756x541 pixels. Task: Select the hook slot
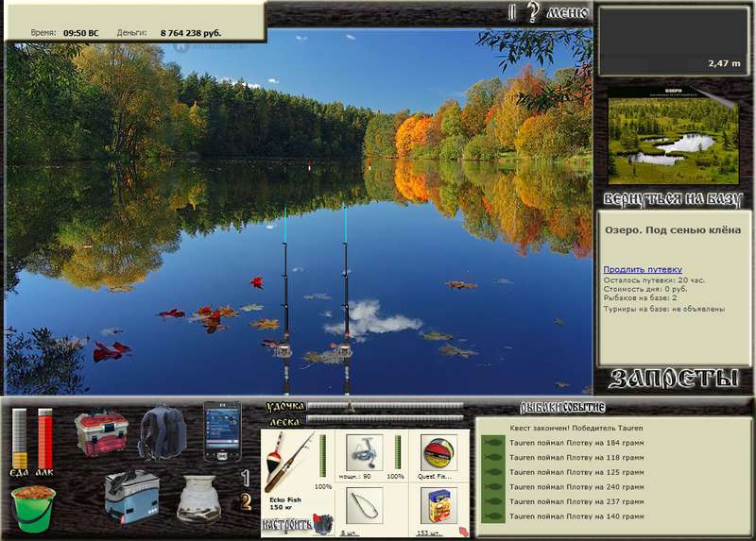point(365,506)
